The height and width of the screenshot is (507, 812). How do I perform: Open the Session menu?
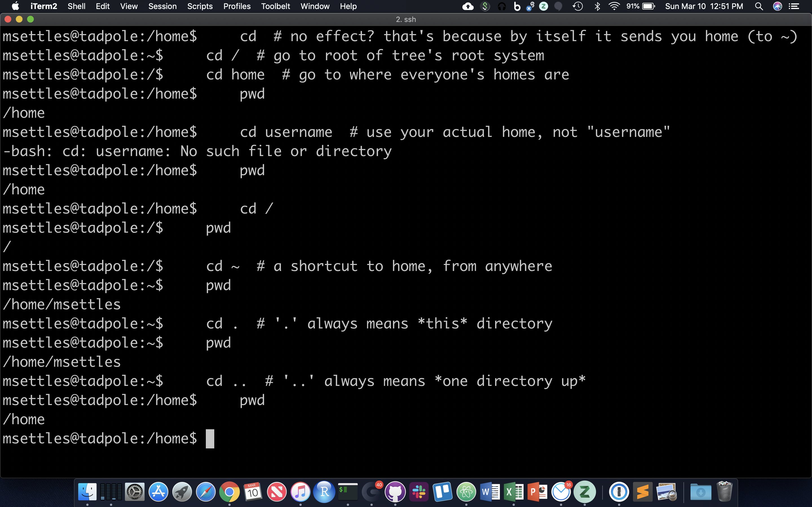[x=162, y=6]
